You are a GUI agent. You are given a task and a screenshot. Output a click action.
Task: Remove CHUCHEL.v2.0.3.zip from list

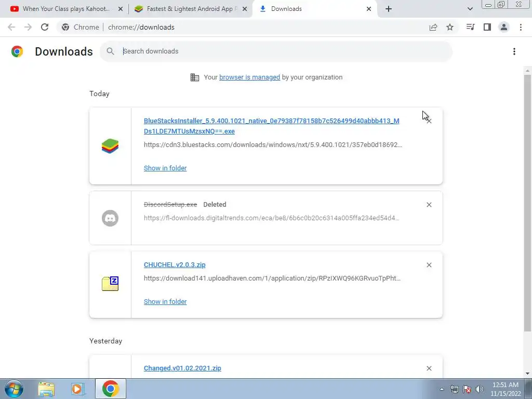429,265
